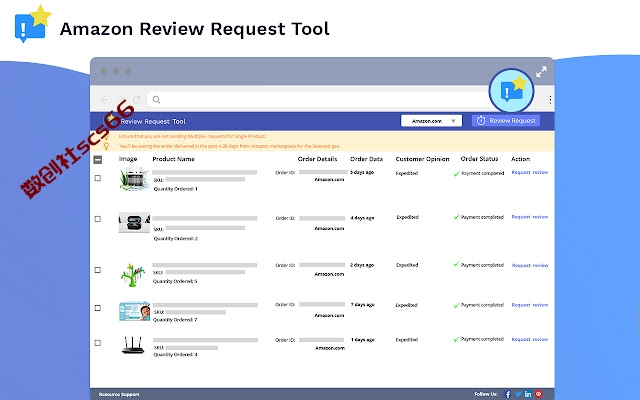Click the Amazon Review Request Tool logo
This screenshot has height=400, width=640.
coord(33,24)
